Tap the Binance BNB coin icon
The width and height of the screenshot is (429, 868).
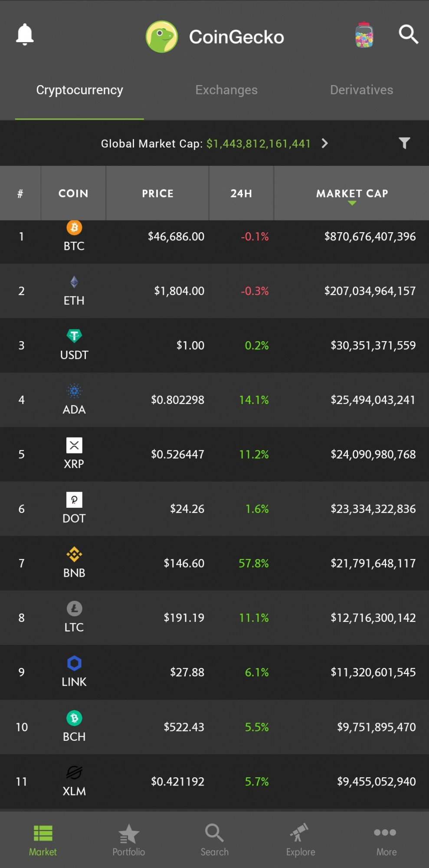[74, 554]
